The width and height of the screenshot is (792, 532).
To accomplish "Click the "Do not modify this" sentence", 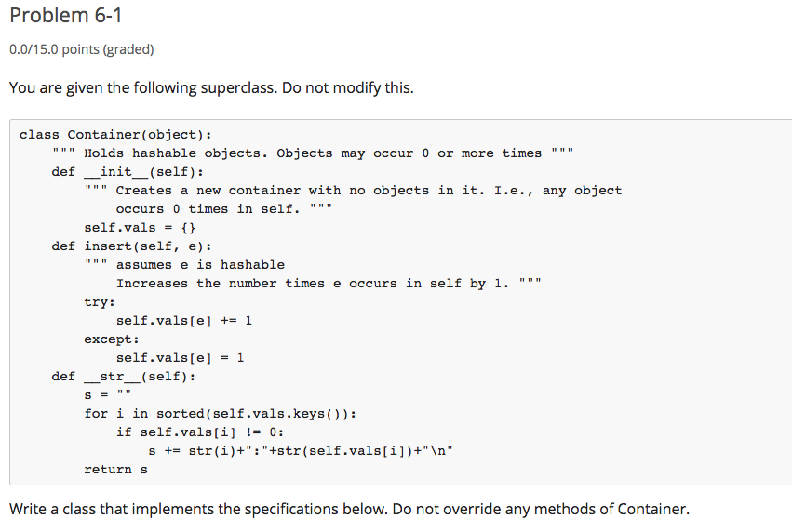I will click(x=347, y=87).
